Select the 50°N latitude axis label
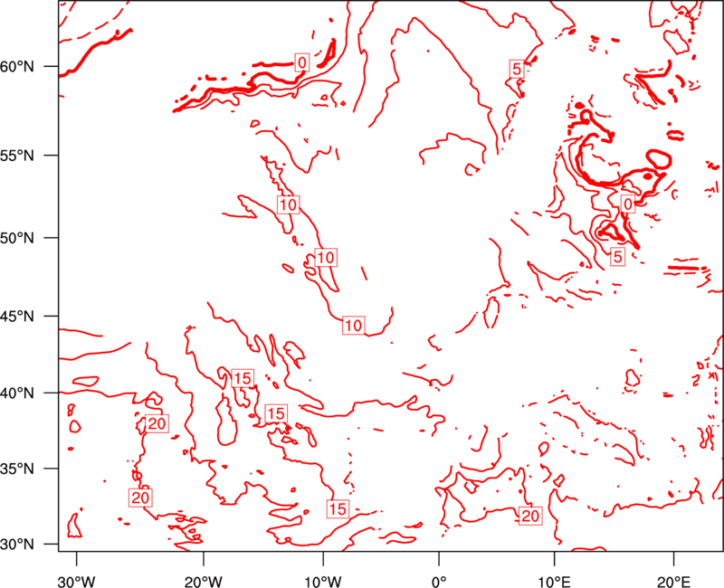 pos(17,239)
